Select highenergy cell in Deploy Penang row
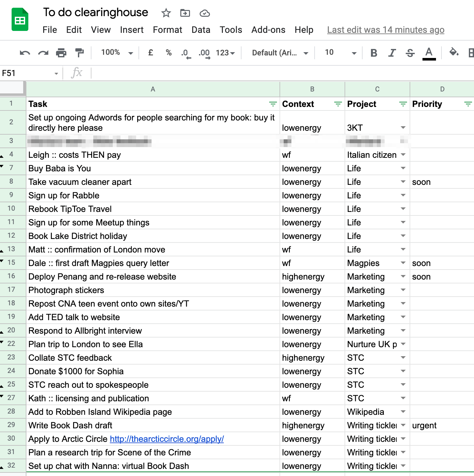This screenshot has height=476, width=474. tap(312, 277)
